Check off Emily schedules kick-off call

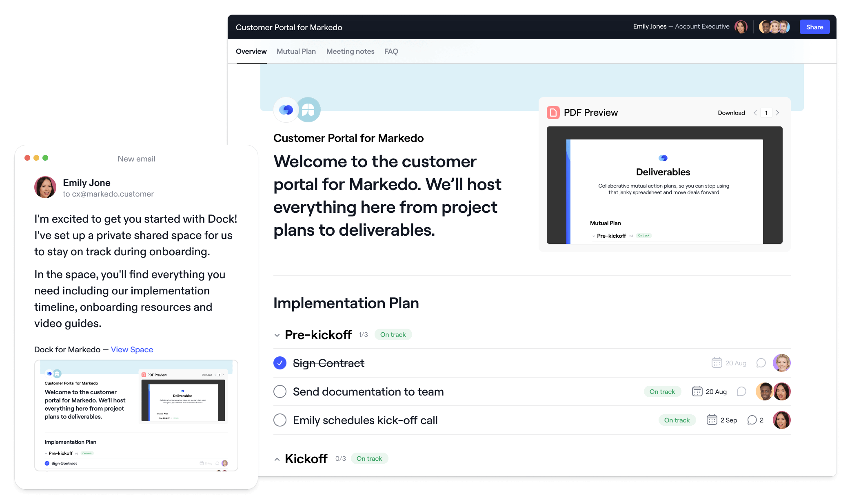(x=280, y=420)
